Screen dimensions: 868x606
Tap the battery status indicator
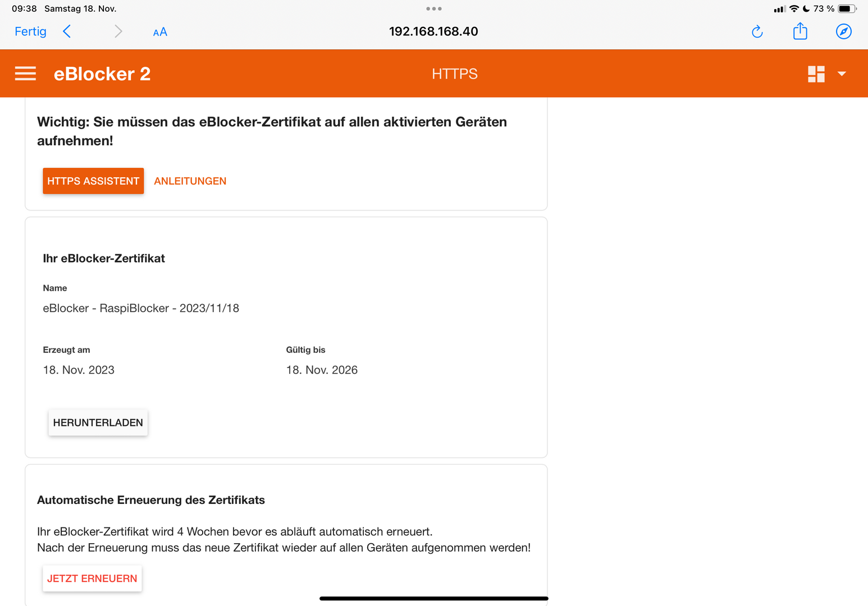point(847,8)
